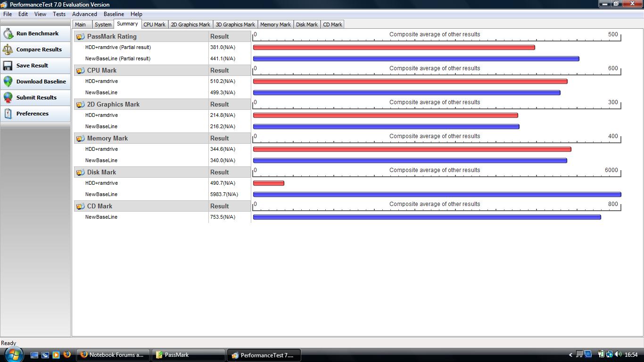
Task: Show hidden tray icons with arrow
Action: coord(570,355)
